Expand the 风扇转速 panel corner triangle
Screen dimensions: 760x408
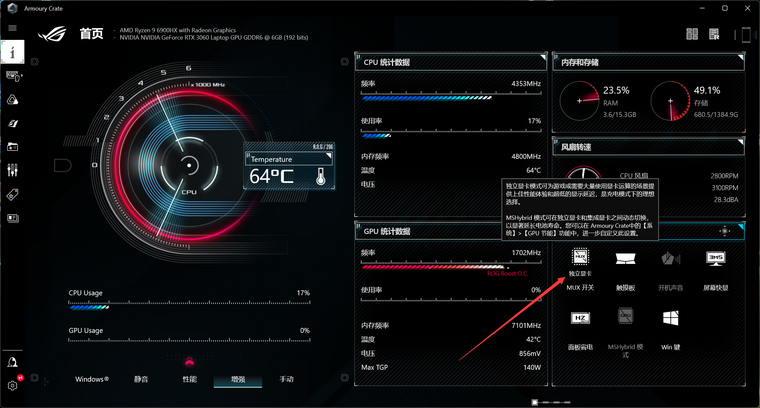click(x=740, y=142)
